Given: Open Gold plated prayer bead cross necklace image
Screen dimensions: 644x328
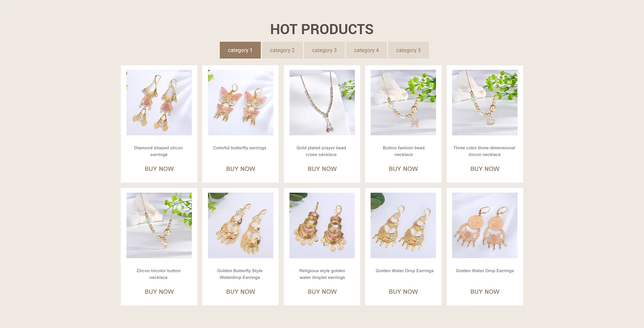Looking at the screenshot, I should (322, 102).
